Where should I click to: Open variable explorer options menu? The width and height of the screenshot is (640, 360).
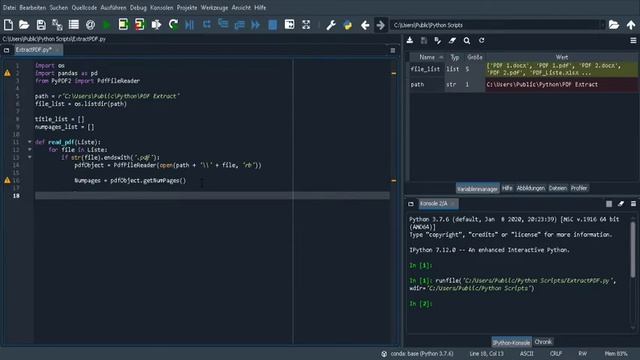point(633,40)
